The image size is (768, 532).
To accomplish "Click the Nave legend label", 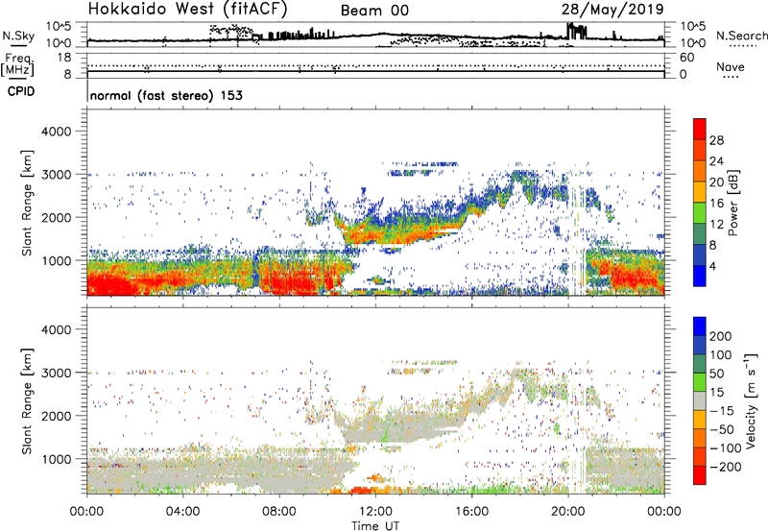I will click(730, 66).
